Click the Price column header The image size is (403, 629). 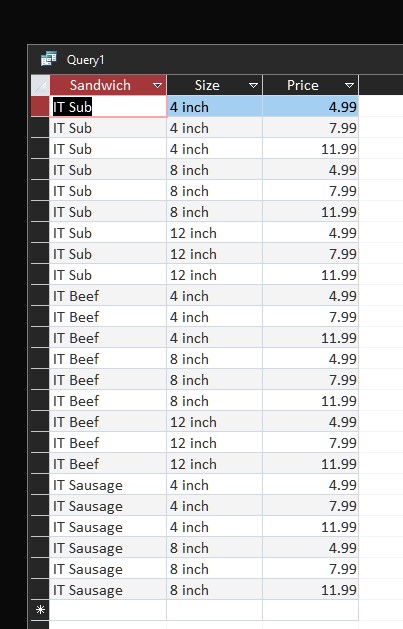click(x=310, y=85)
